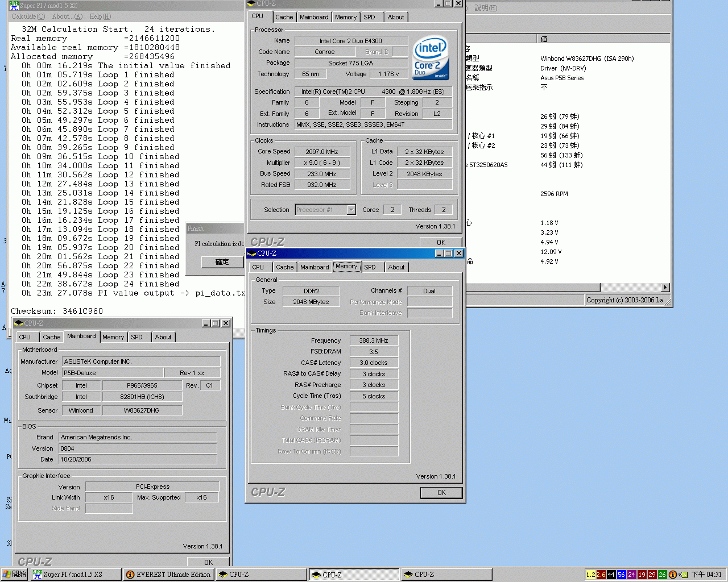
Task: Select About tab in the top CPU-Z window
Action: pos(396,17)
